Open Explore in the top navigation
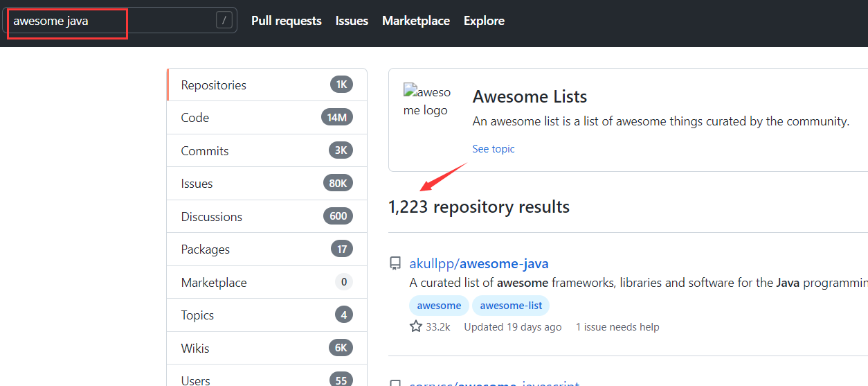The width and height of the screenshot is (868, 386). pos(484,21)
